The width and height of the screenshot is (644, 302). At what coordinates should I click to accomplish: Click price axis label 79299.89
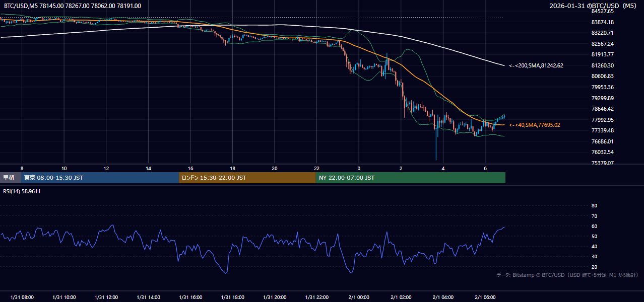pyautogui.click(x=602, y=98)
